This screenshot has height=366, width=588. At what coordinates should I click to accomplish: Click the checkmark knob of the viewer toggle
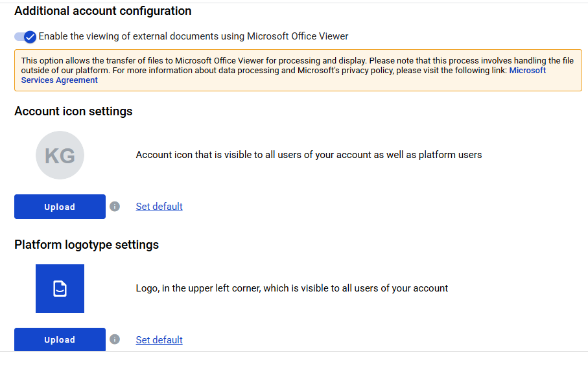tap(30, 37)
